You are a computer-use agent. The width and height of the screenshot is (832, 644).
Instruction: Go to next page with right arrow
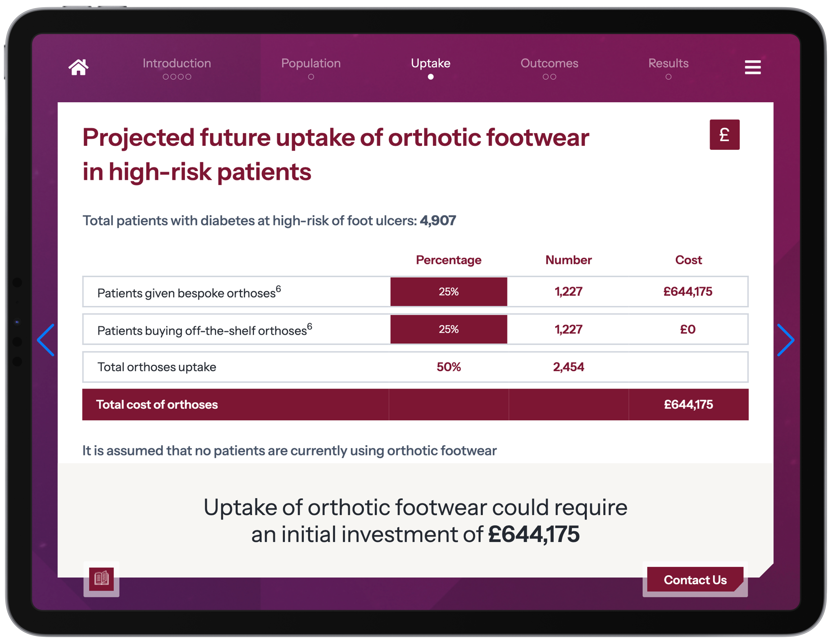tap(786, 340)
